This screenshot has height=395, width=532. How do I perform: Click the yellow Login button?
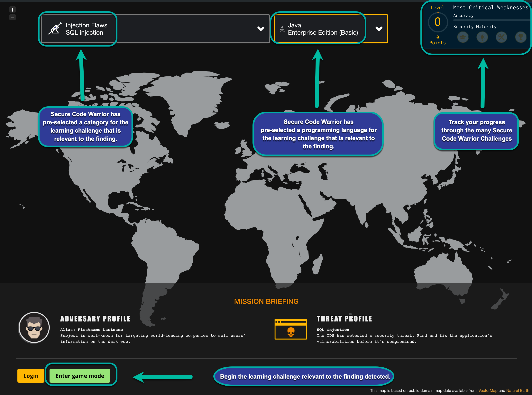pyautogui.click(x=31, y=376)
